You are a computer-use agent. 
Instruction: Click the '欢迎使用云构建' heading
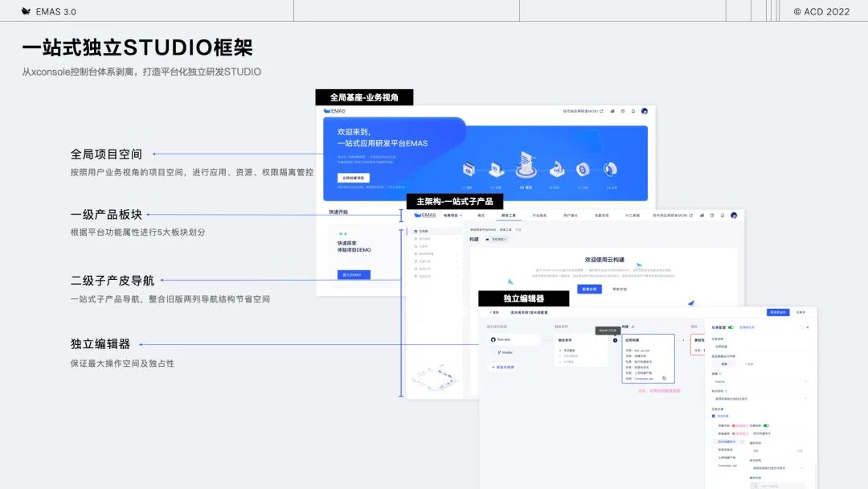[604, 259]
